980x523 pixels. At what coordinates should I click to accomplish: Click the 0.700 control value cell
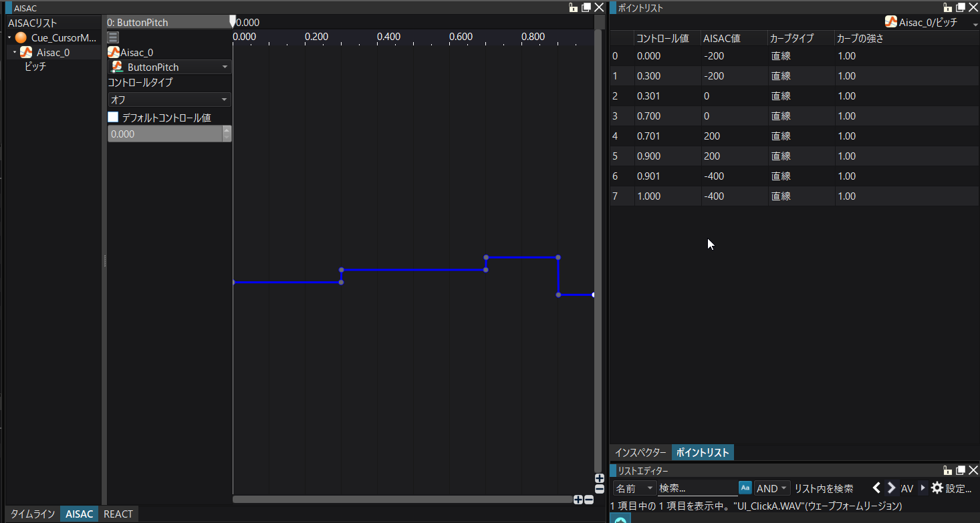(x=667, y=116)
